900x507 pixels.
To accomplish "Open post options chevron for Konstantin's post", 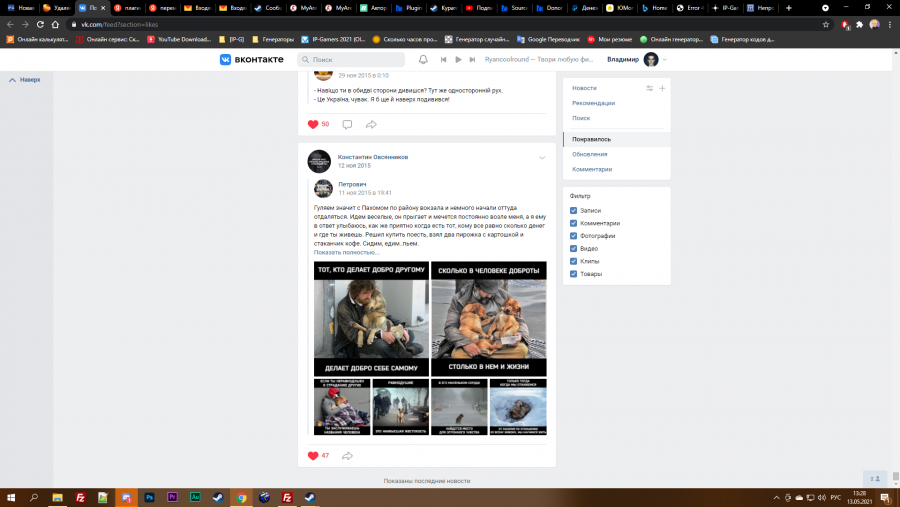I will (542, 158).
